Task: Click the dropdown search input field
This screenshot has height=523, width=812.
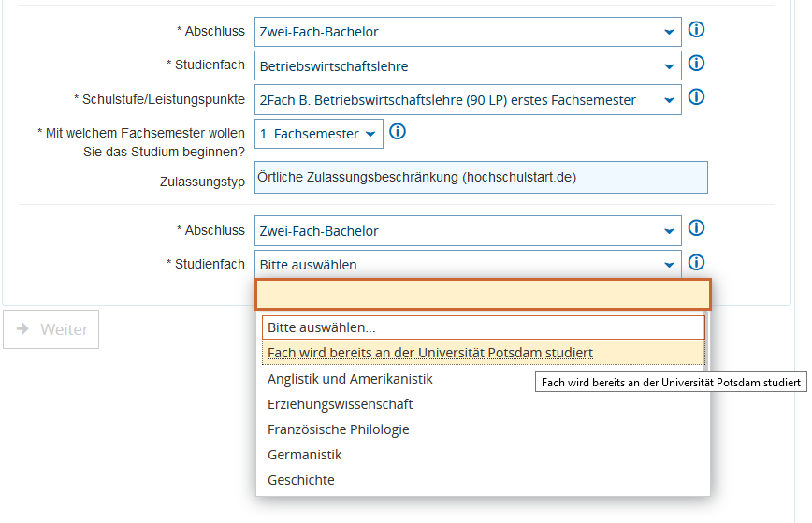Action: coord(483,295)
